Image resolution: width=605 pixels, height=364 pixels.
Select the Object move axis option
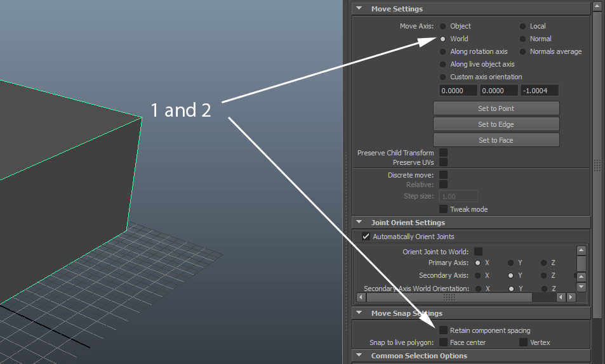click(x=443, y=26)
